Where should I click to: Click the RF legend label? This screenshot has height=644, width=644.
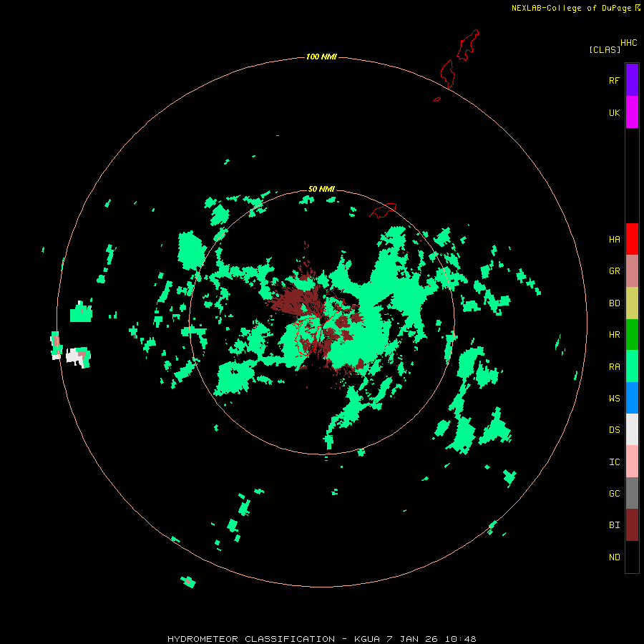pos(614,80)
